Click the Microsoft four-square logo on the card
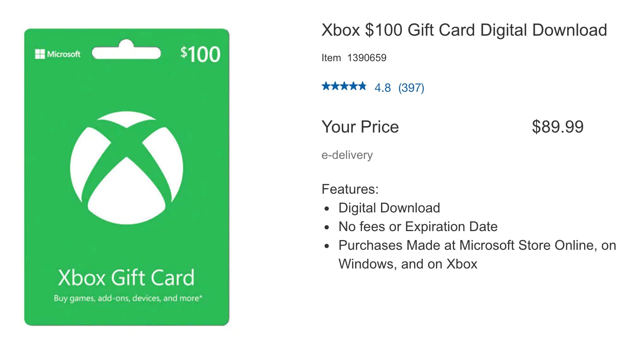This screenshot has height=339, width=644. 40,54
